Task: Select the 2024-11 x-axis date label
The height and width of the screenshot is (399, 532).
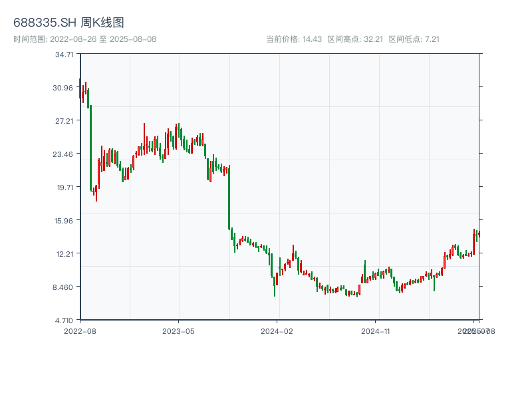Action: pos(376,331)
